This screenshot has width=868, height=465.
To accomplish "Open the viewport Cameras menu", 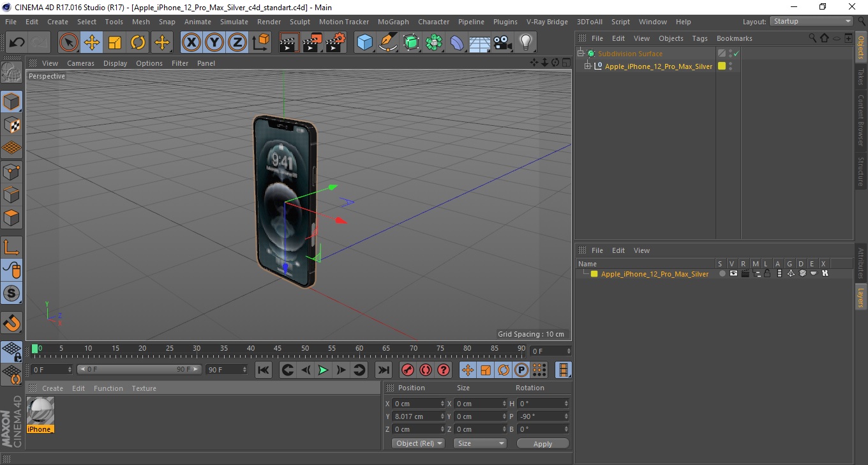I will coord(80,63).
